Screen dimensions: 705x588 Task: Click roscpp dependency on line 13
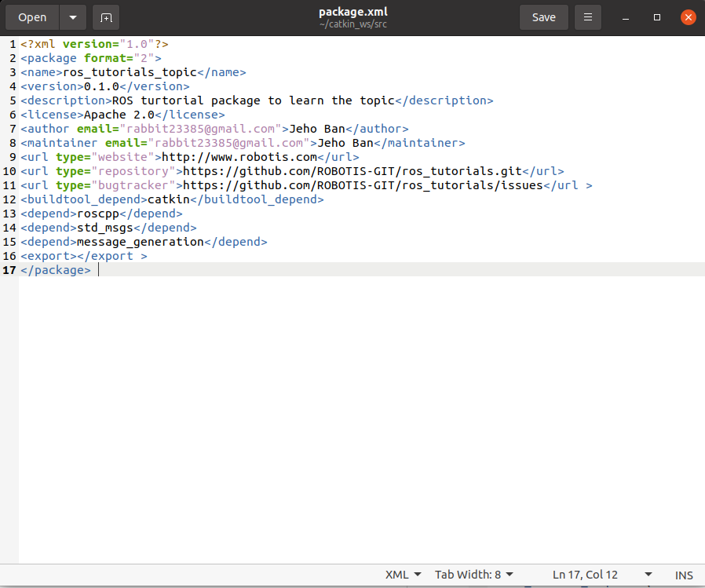pyautogui.click(x=98, y=214)
